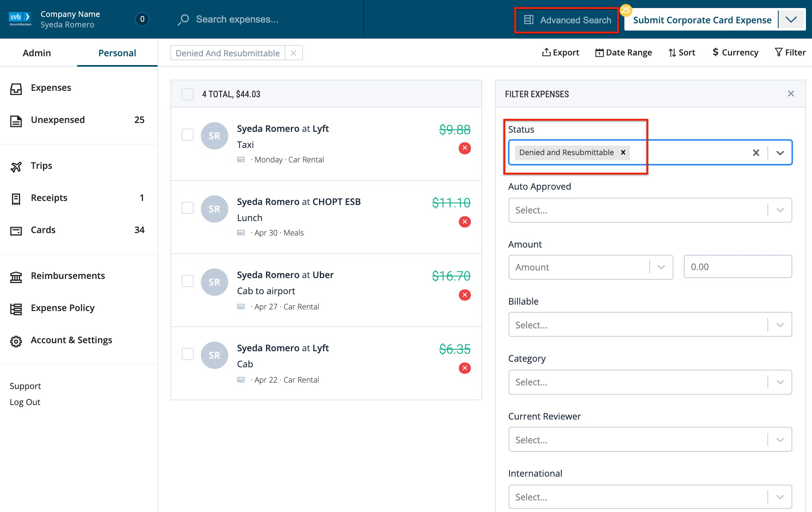The image size is (812, 512).
Task: Open the Date Range calendar icon
Action: tap(600, 52)
